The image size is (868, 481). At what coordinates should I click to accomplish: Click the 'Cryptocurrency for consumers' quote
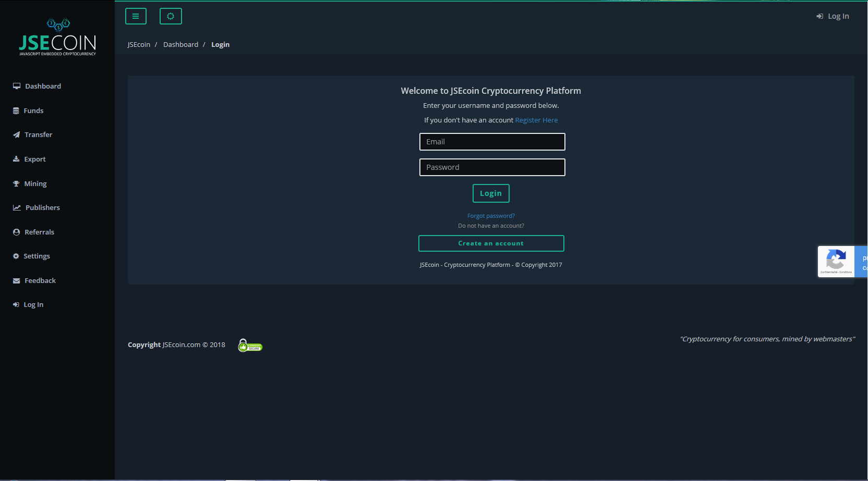(767, 339)
